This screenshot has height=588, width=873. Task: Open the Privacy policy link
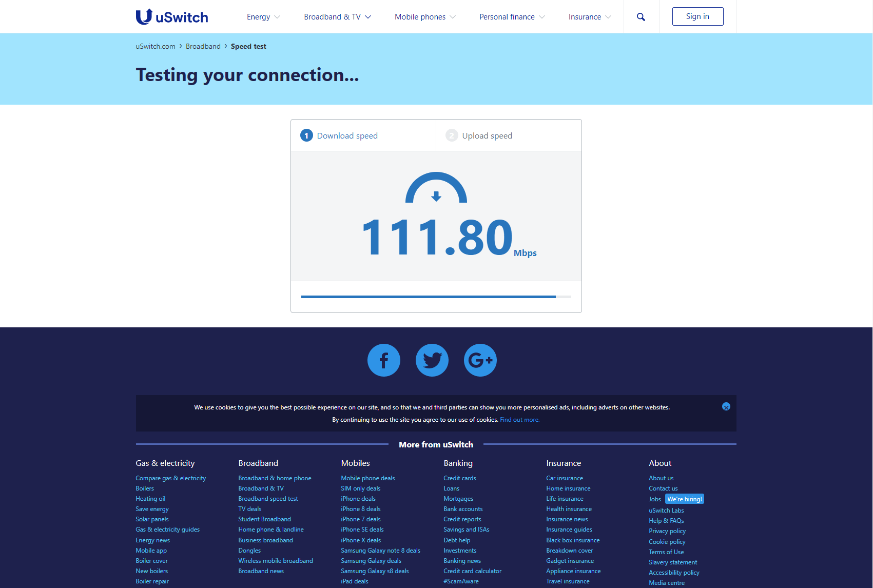point(667,531)
